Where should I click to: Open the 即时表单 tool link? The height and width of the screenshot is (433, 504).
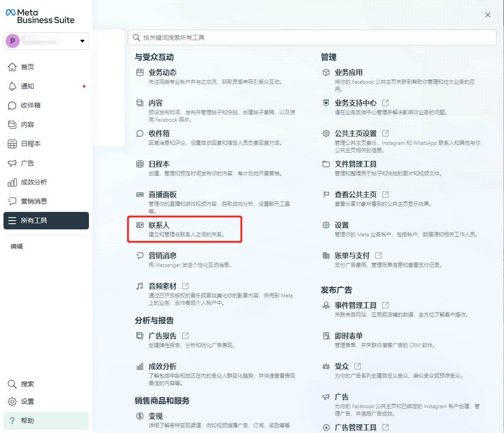(x=348, y=336)
